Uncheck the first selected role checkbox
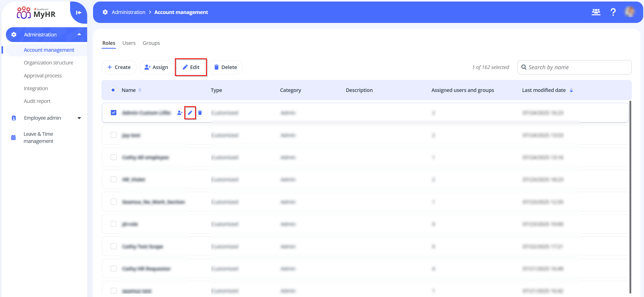 click(x=113, y=113)
